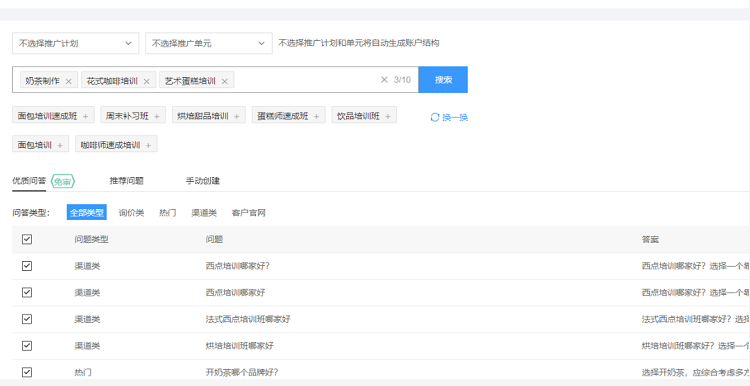Switch to the 手动创建 tab
Image resolution: width=750 pixels, height=386 pixels.
203,181
